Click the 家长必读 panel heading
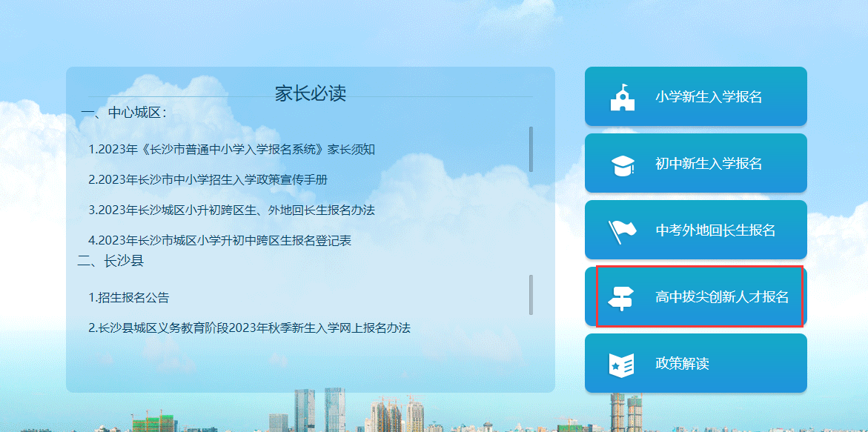 311,93
